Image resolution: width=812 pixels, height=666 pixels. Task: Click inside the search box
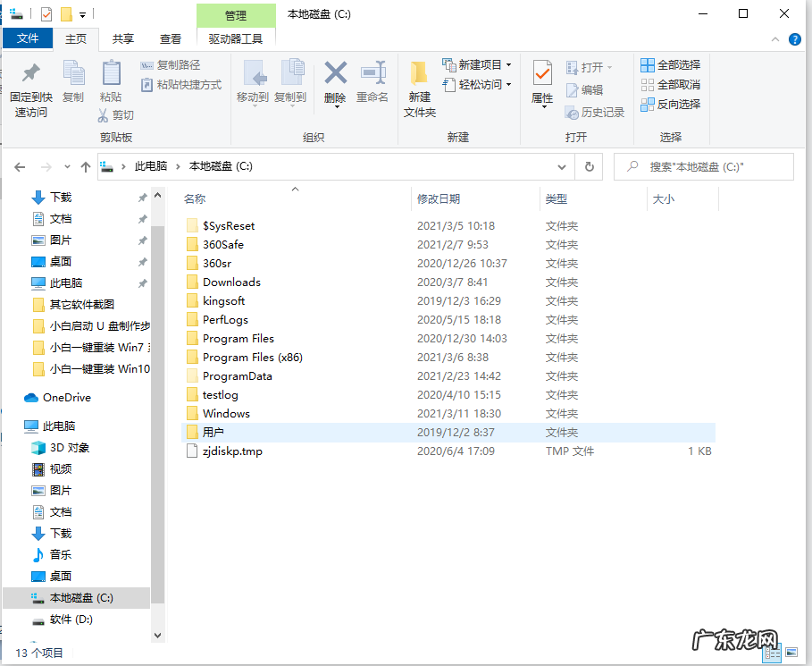point(706,166)
